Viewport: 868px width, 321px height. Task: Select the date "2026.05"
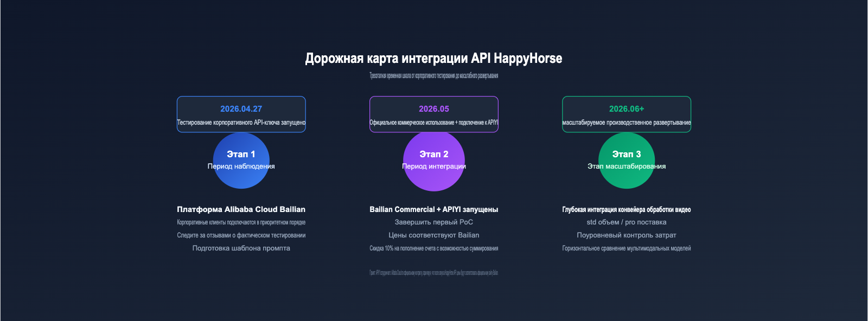point(433,109)
